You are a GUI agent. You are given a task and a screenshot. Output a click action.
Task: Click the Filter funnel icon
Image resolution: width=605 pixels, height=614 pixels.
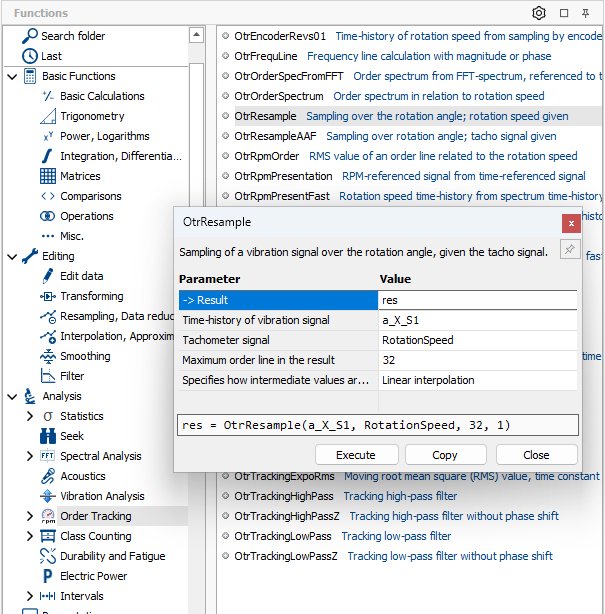click(x=48, y=376)
